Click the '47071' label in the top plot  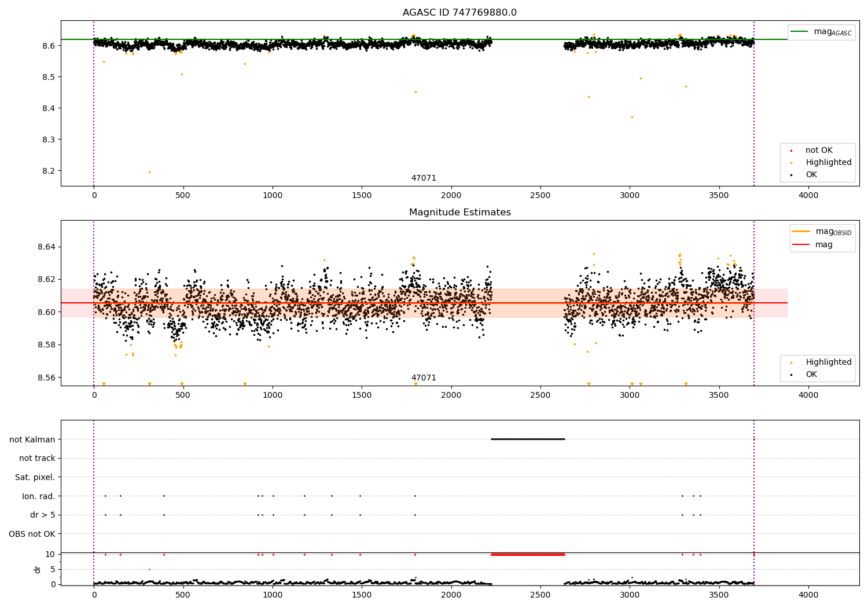[424, 178]
